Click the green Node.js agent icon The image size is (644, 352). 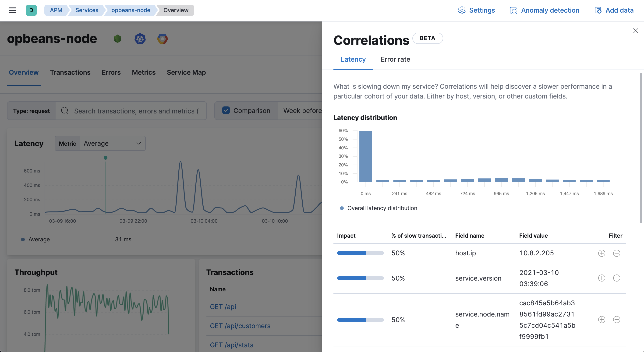tap(117, 39)
